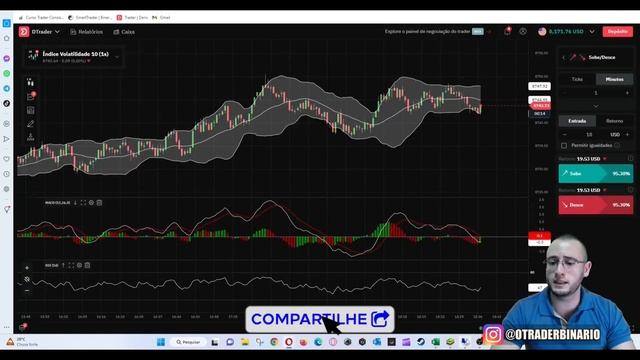Screen dimensions: 640x360
Task: Open the Windows Start menu
Action: pyautogui.click(x=161, y=342)
